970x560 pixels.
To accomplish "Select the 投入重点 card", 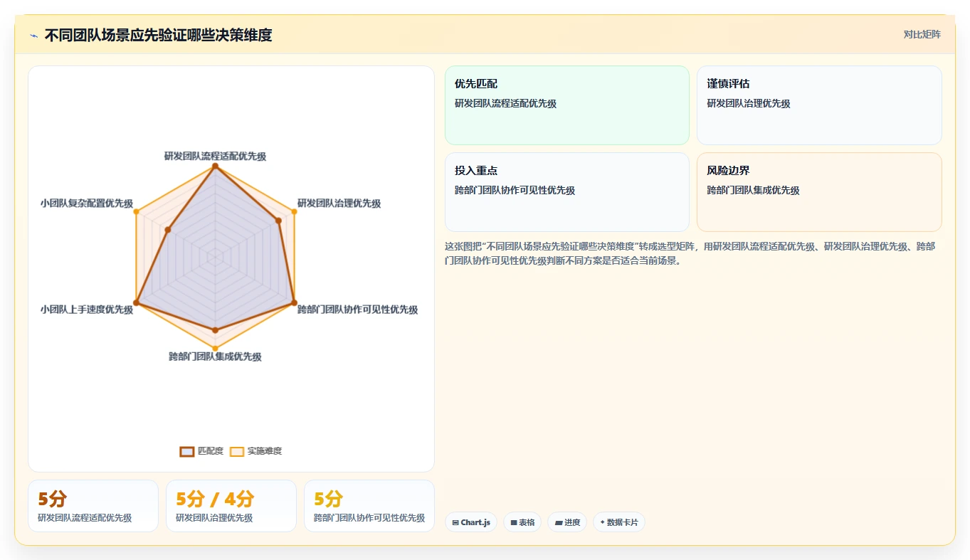I will [x=567, y=192].
